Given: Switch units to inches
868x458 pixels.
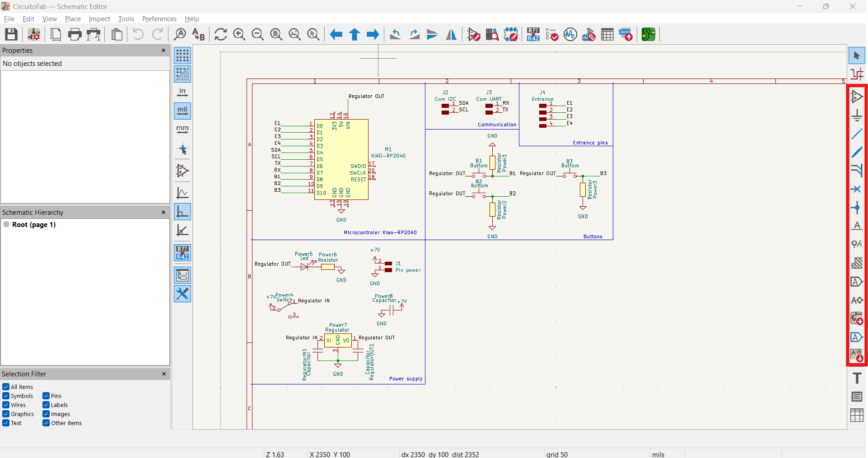Looking at the screenshot, I should click(x=182, y=93).
